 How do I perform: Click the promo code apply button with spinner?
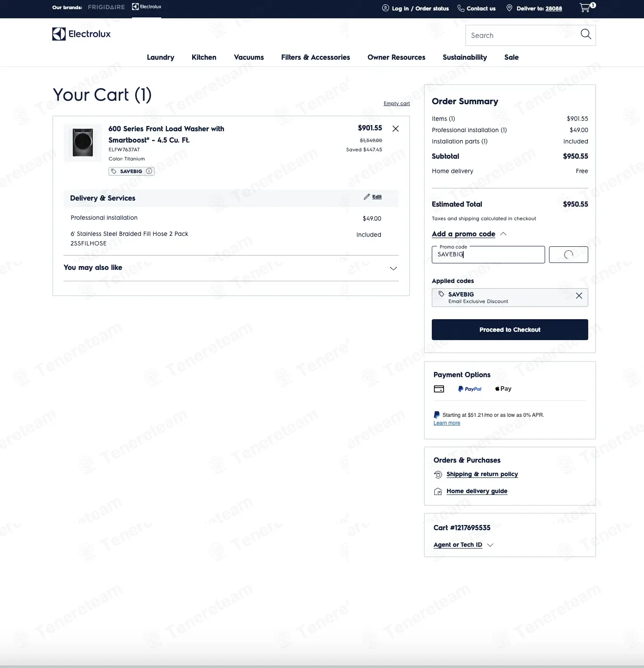[568, 255]
